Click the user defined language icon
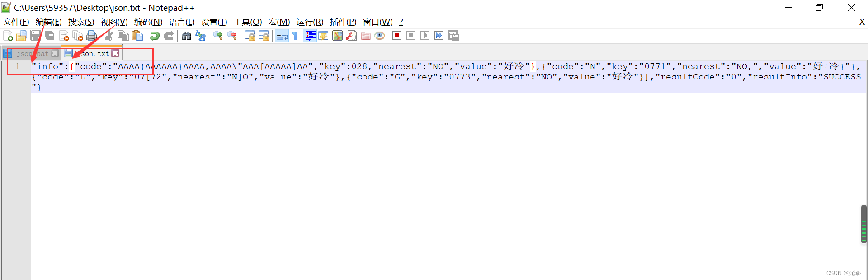The height and width of the screenshot is (280, 868). [x=323, y=36]
